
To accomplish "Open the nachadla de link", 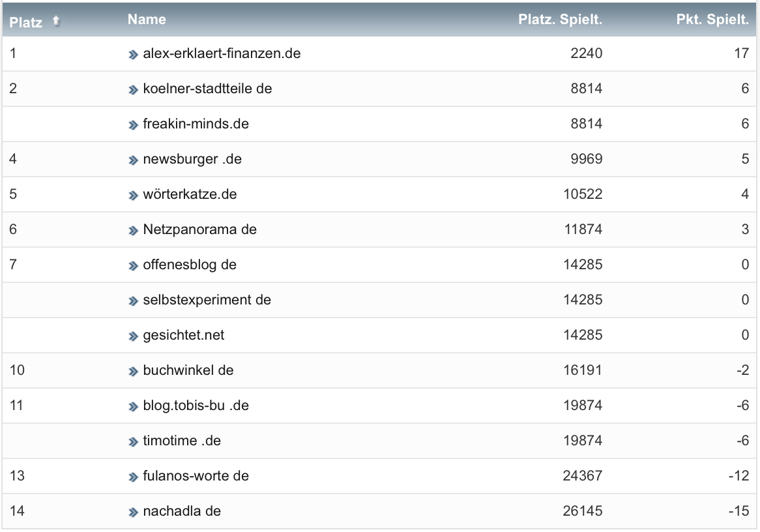I will tap(182, 511).
